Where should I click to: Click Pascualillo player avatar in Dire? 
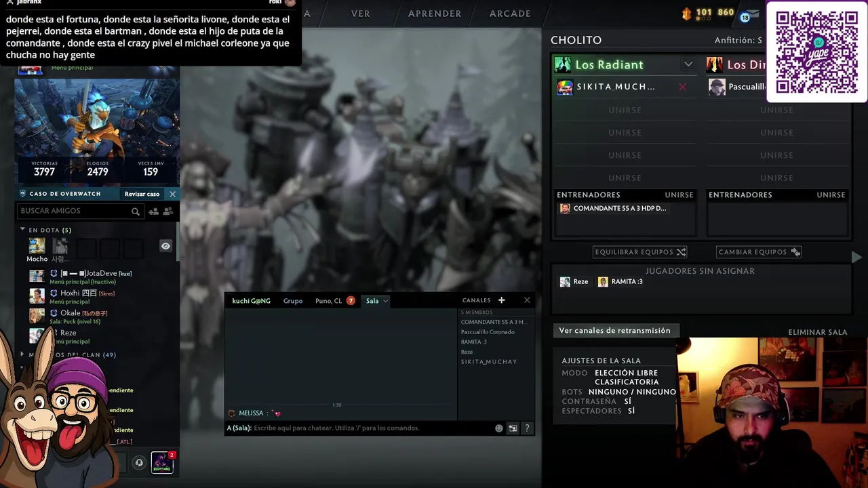(717, 87)
